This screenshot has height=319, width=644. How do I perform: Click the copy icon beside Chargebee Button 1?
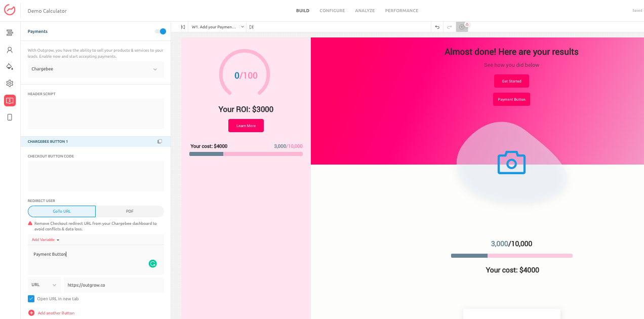click(159, 142)
